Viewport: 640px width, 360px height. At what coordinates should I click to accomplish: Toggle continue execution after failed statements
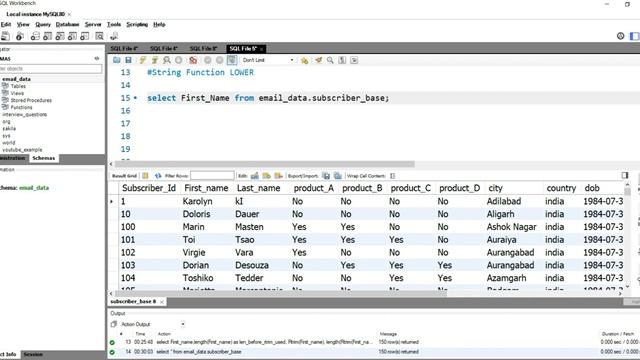pos(193,60)
